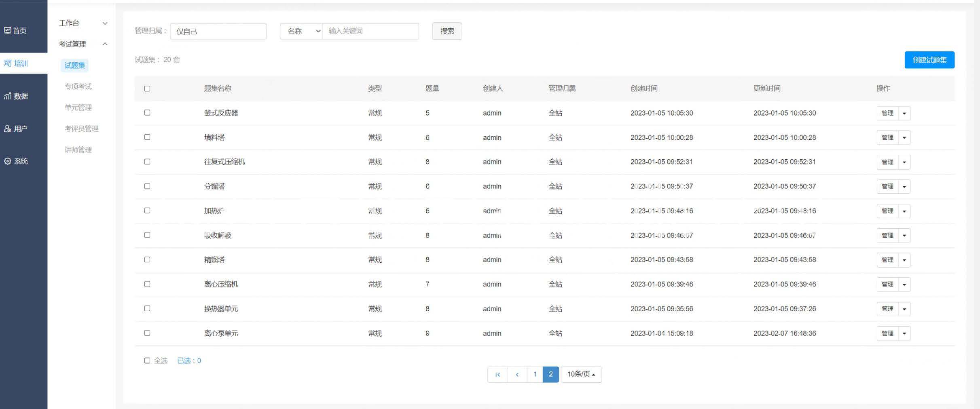
Task: Check the checkbox for 填料塔 row
Action: pyautogui.click(x=147, y=137)
